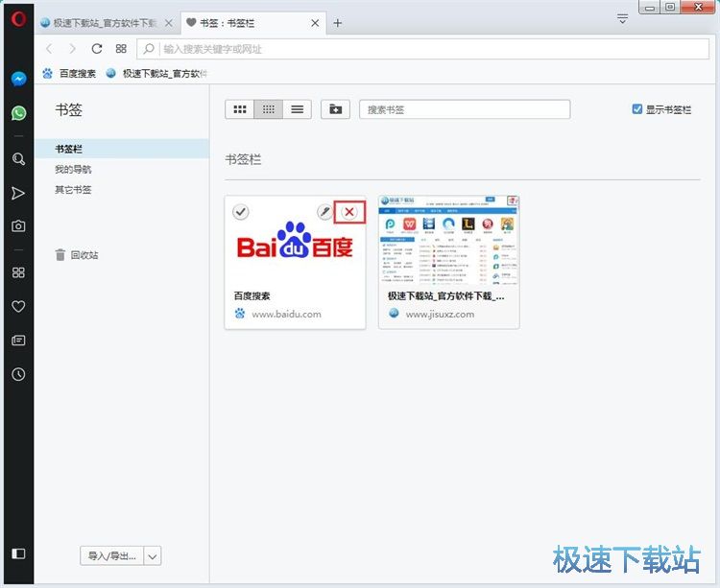Minimize the Opera window
The height and width of the screenshot is (588, 720).
click(649, 7)
